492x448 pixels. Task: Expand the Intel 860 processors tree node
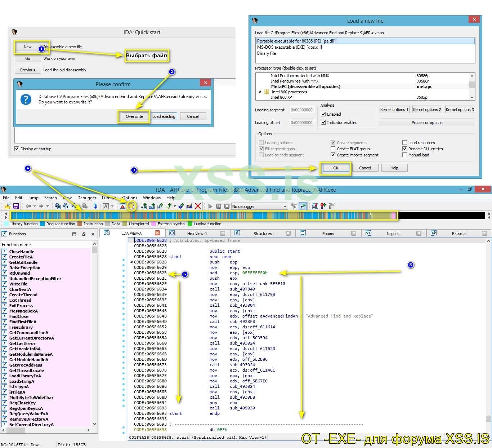[x=260, y=92]
